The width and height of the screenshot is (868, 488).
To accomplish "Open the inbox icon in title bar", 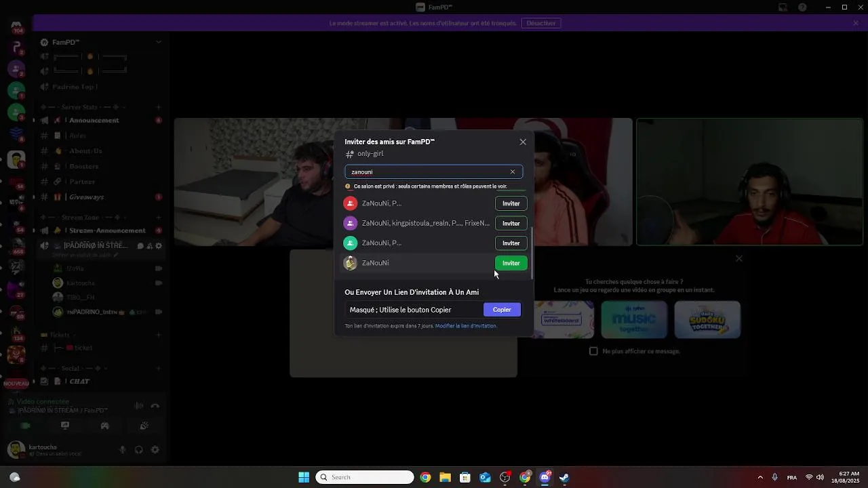I will (x=783, y=7).
